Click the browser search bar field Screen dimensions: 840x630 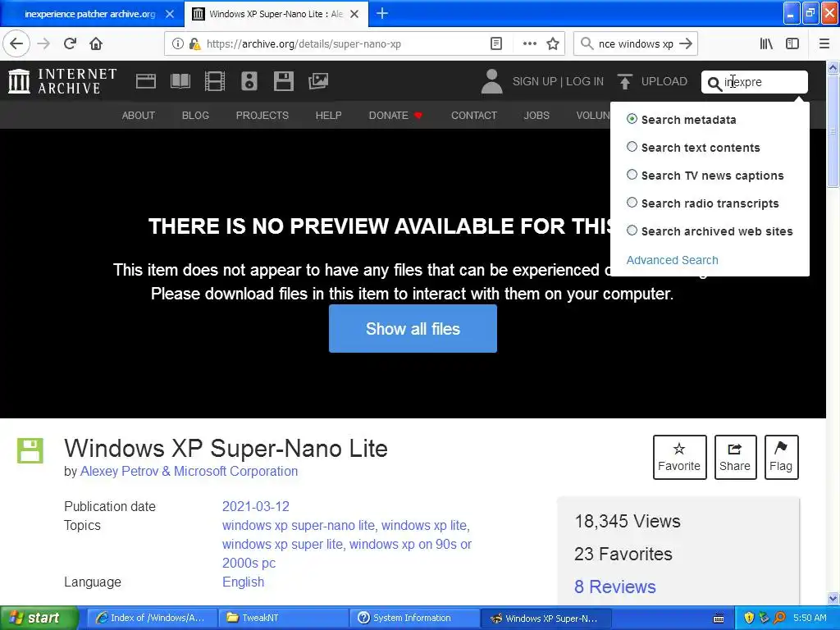[636, 44]
